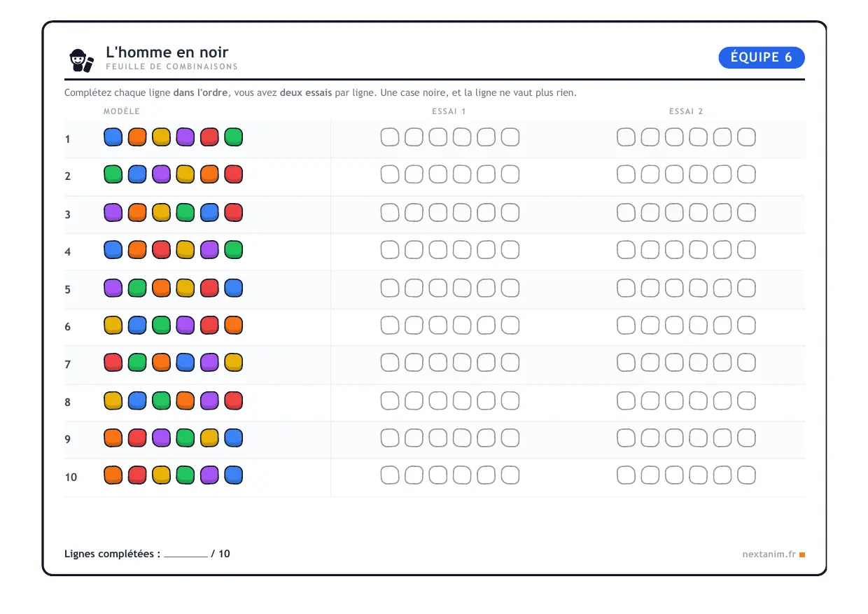The height and width of the screenshot is (614, 868).
Task: Check the last Essai 2 box in row 10
Action: tap(746, 475)
